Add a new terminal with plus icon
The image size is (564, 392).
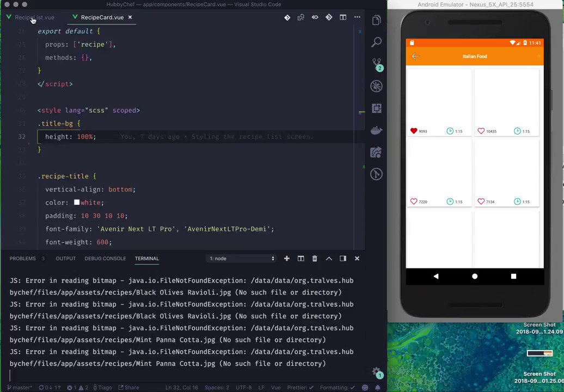tap(287, 259)
